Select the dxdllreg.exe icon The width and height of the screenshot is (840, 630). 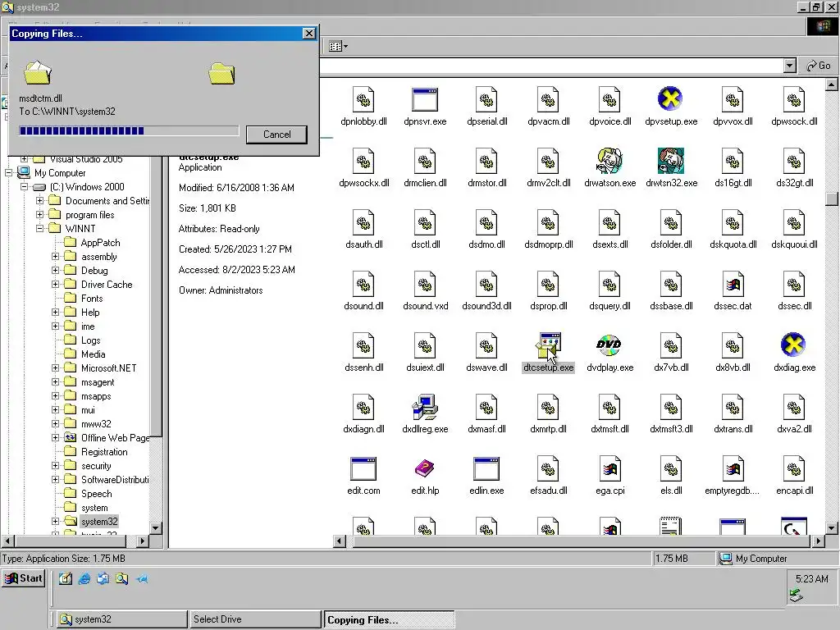pos(425,407)
